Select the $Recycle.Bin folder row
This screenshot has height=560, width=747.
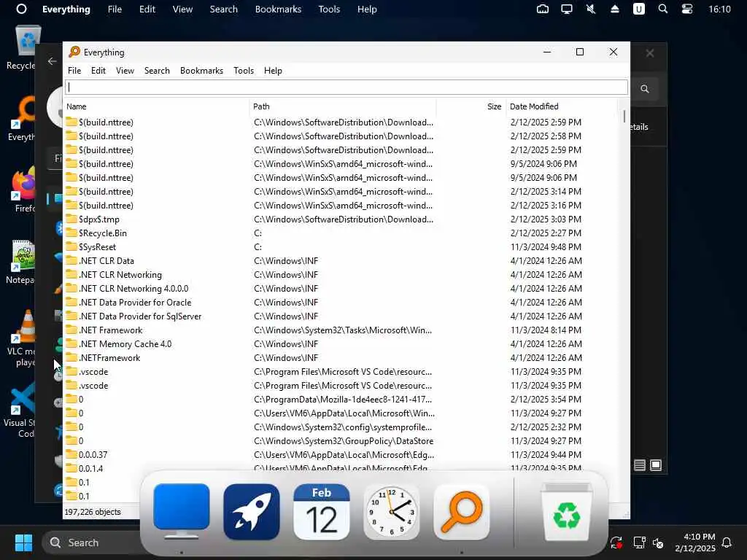click(341, 233)
